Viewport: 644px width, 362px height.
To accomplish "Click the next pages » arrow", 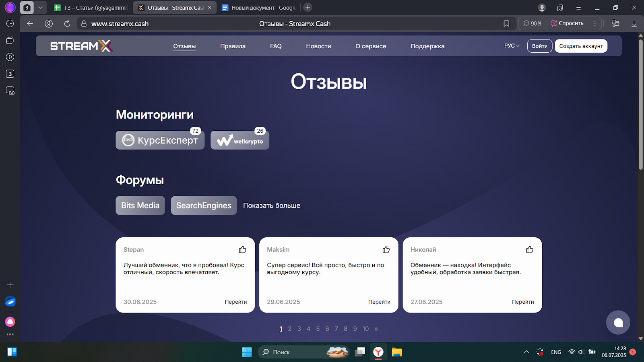I will point(376,329).
